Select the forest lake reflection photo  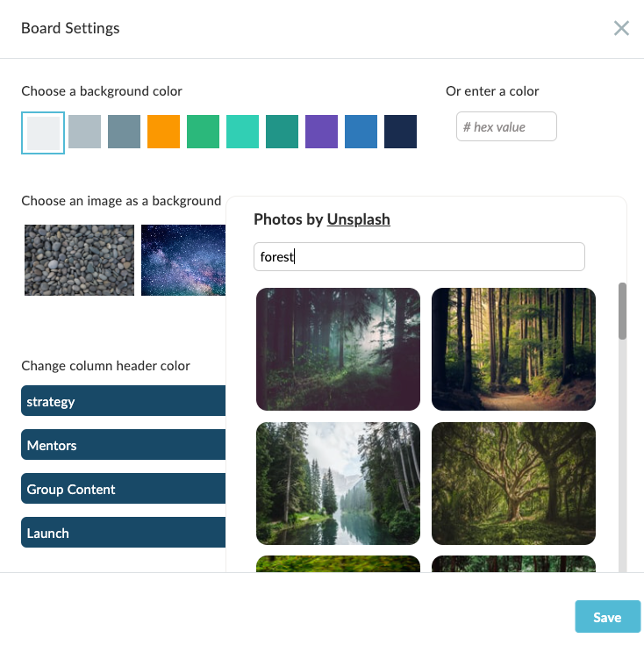click(x=338, y=484)
